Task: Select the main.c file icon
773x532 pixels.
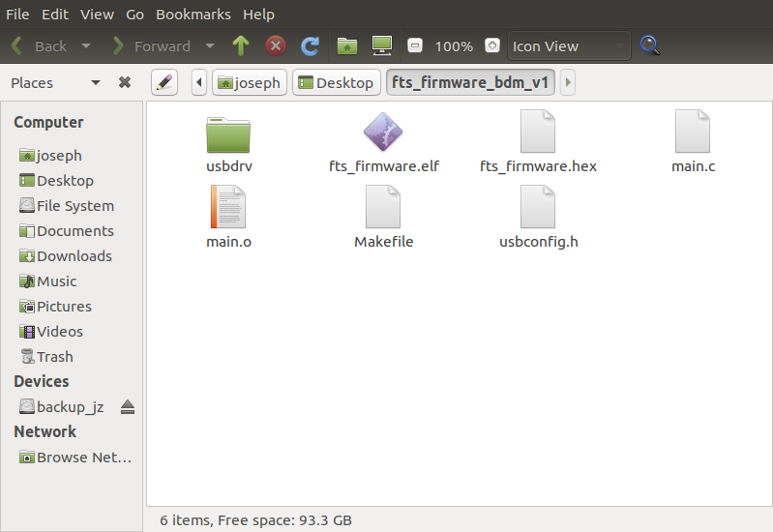Action: [693, 132]
